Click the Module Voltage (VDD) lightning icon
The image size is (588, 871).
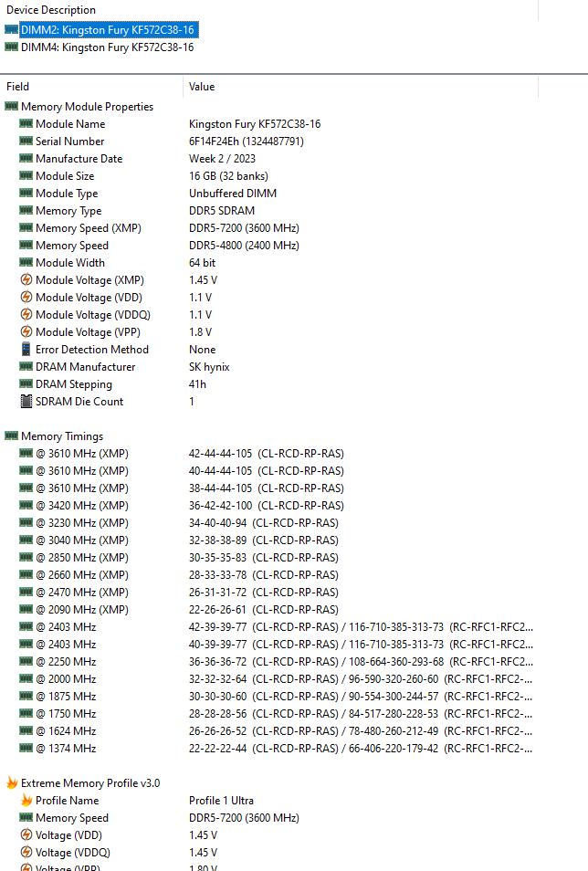pyautogui.click(x=26, y=297)
